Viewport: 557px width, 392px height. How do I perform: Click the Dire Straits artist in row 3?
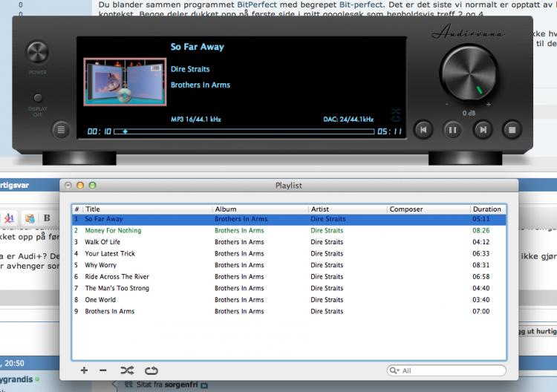327,242
